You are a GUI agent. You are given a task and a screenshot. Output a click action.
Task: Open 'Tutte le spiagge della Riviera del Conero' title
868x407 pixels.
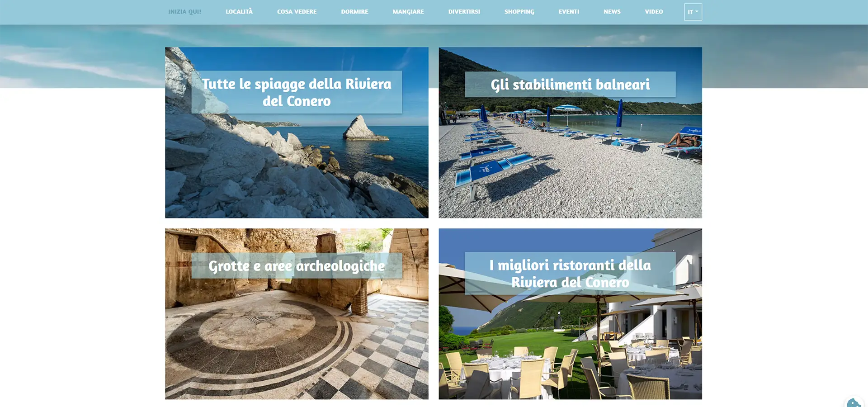[x=297, y=92]
